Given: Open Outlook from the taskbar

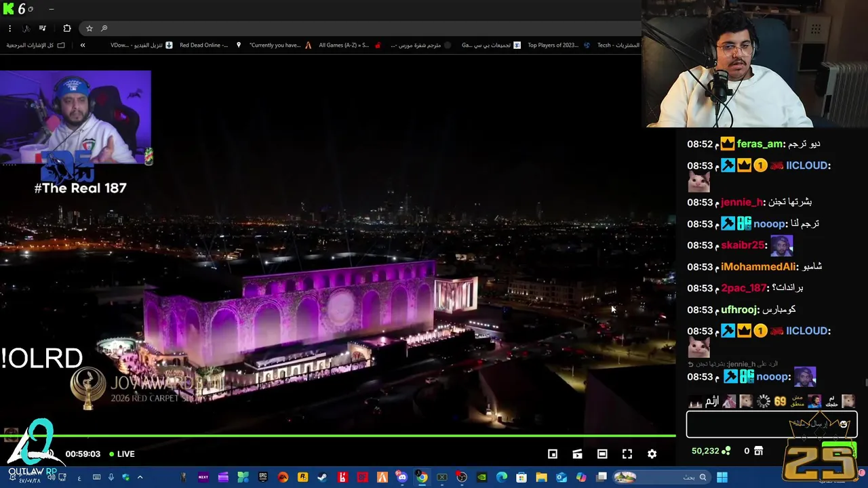Looking at the screenshot, I should coord(561,477).
